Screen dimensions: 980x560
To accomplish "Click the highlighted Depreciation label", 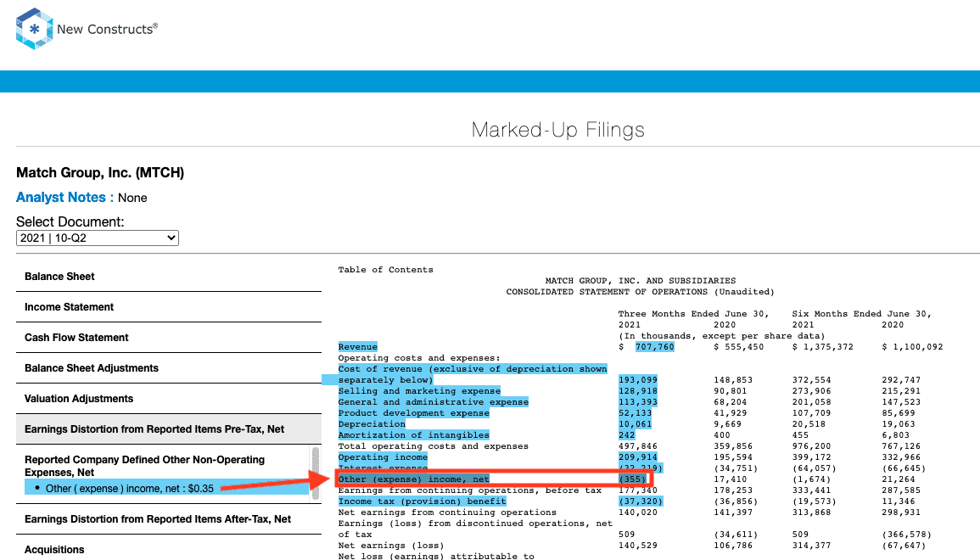I will (372, 424).
